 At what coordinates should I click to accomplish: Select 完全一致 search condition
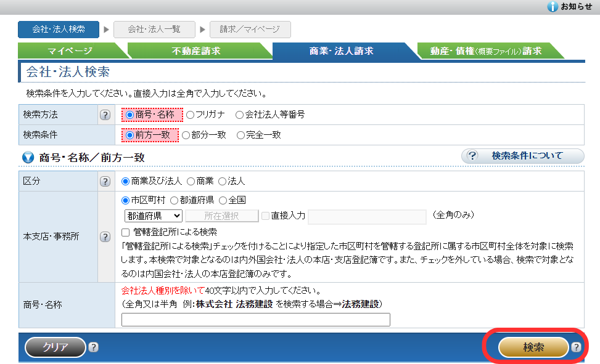tap(241, 135)
